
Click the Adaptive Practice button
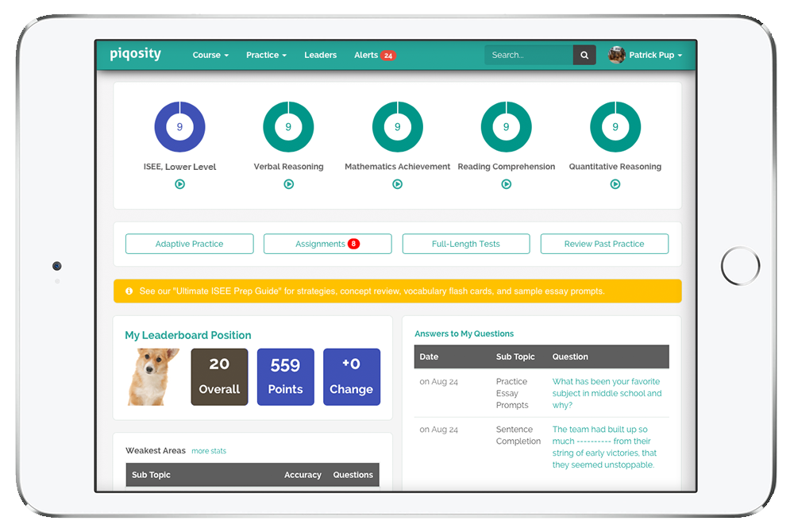tap(189, 244)
